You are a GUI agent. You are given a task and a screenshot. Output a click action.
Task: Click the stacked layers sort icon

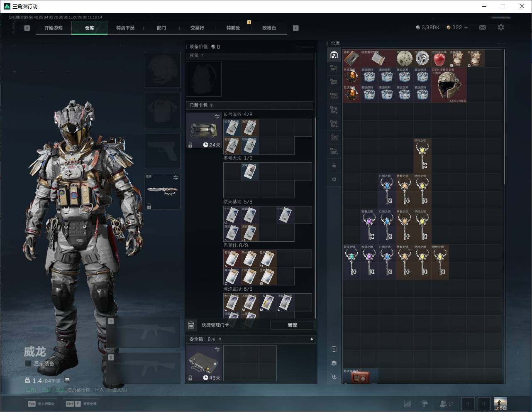334,363
